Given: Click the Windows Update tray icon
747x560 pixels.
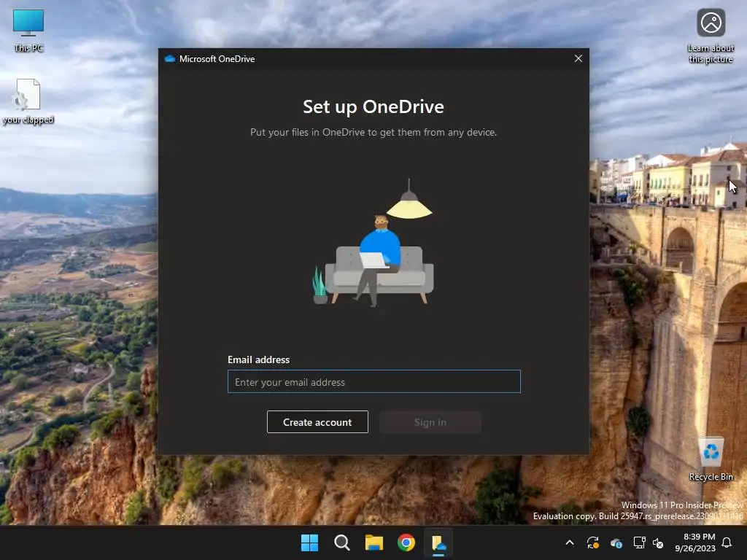Looking at the screenshot, I should 592,542.
